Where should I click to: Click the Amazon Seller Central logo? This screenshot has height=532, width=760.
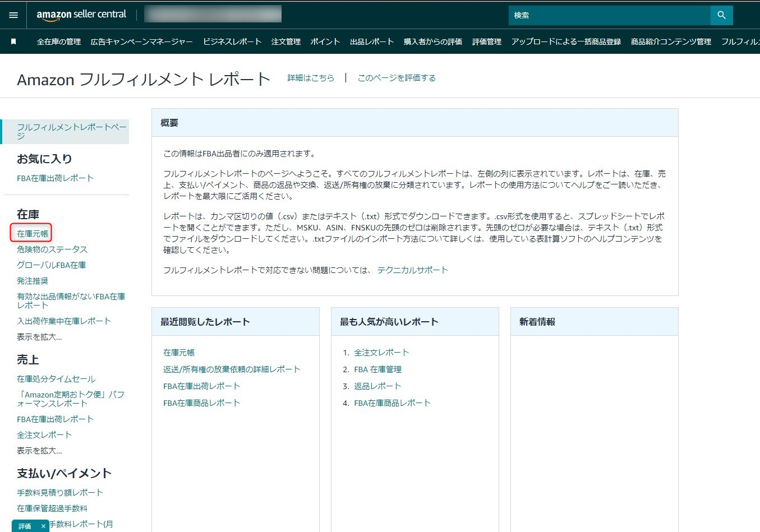[81, 15]
